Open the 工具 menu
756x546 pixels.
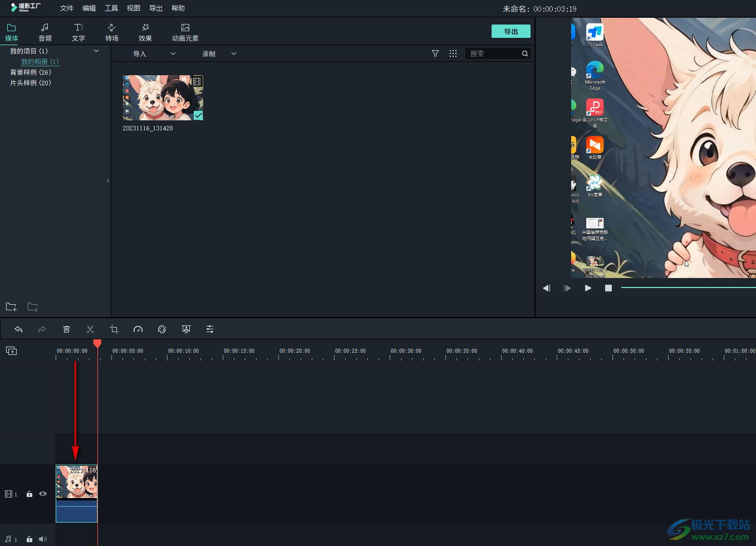click(111, 8)
